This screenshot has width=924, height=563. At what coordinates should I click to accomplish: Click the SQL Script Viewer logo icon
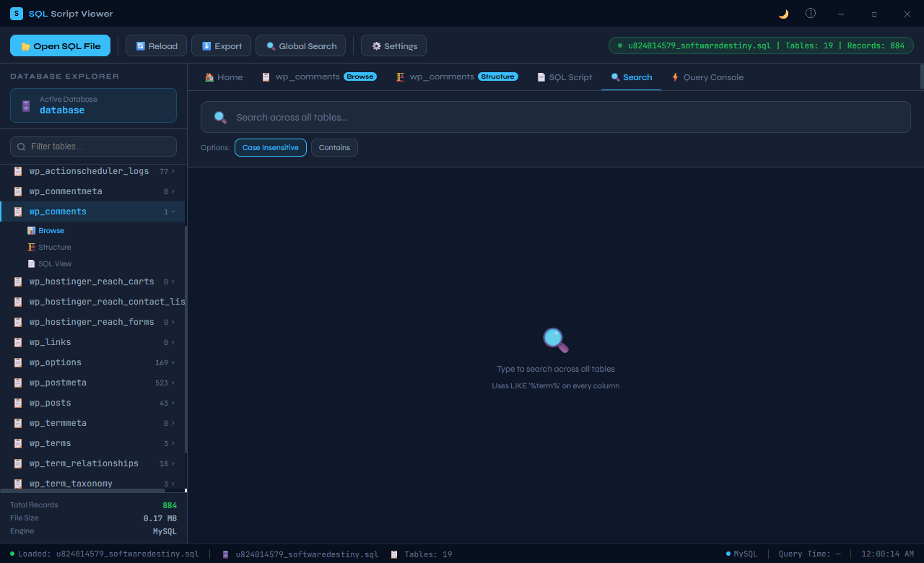click(17, 14)
